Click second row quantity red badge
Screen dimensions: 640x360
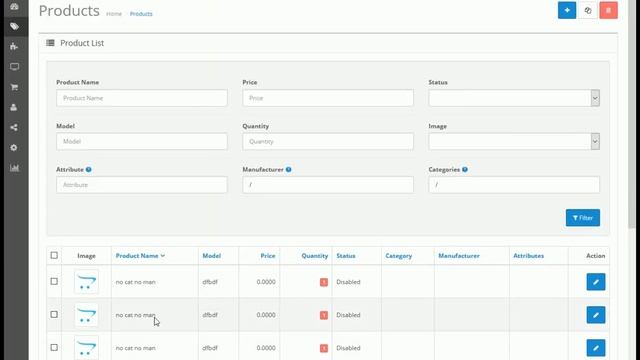click(324, 315)
